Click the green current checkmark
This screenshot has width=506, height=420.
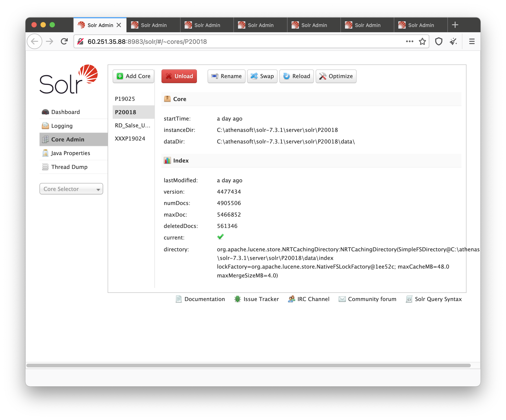point(220,237)
